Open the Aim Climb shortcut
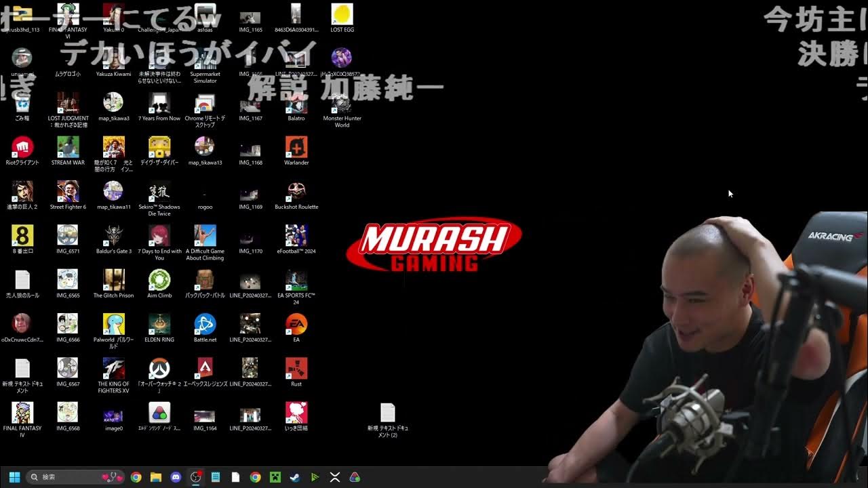 [x=159, y=284]
